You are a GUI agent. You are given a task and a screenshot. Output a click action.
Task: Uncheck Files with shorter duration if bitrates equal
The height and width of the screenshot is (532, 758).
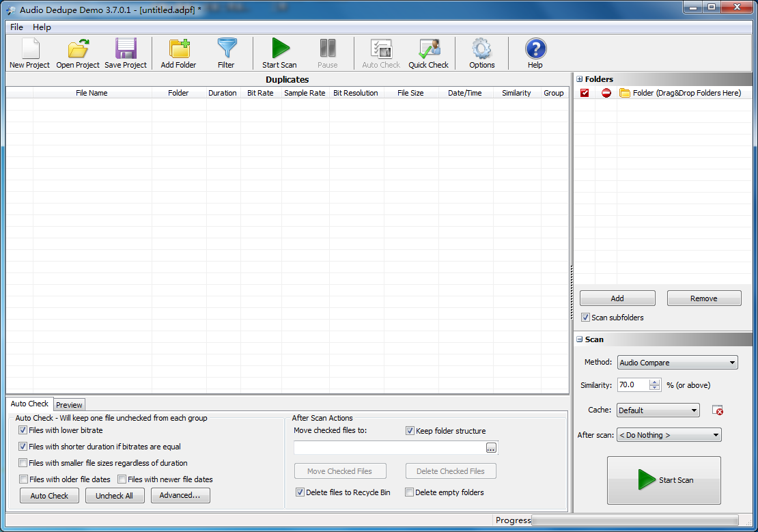coord(23,447)
